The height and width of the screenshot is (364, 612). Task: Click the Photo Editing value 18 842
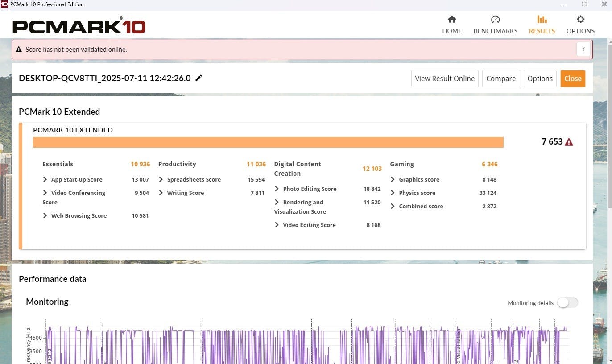[372, 189]
